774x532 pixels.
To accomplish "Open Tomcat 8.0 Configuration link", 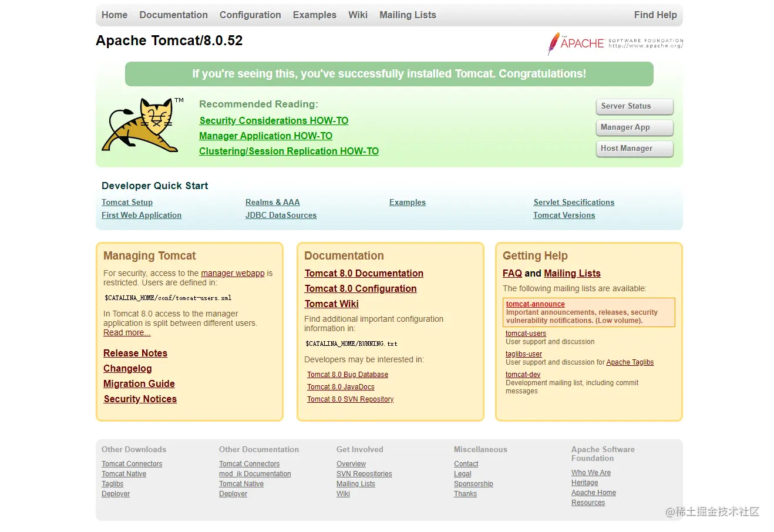I will coord(361,288).
